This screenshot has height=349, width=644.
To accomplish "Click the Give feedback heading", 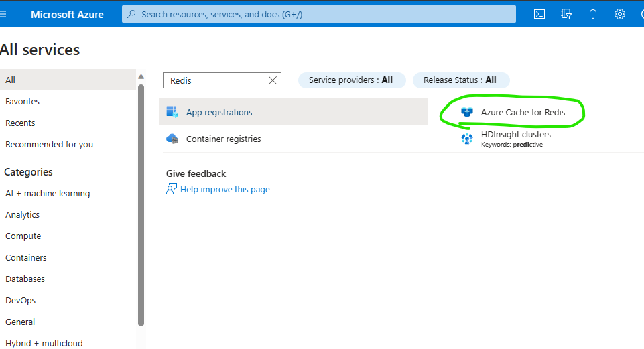I will [196, 173].
